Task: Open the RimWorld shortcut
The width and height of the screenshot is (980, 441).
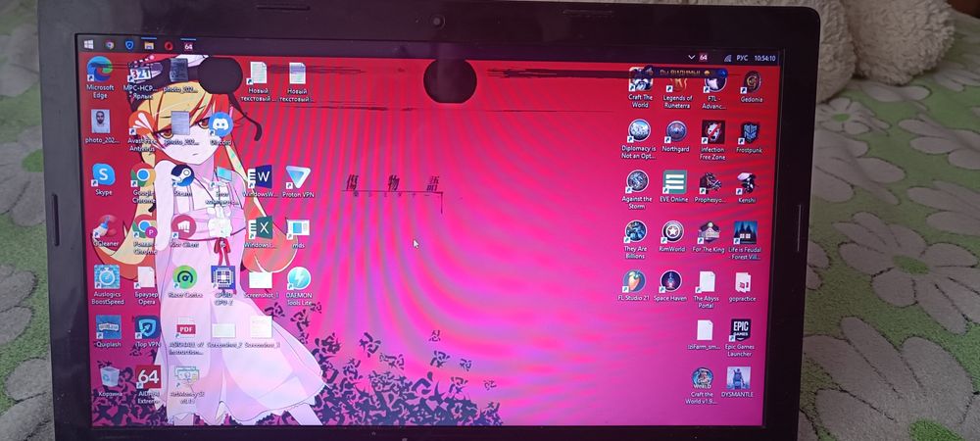Action: [x=672, y=236]
